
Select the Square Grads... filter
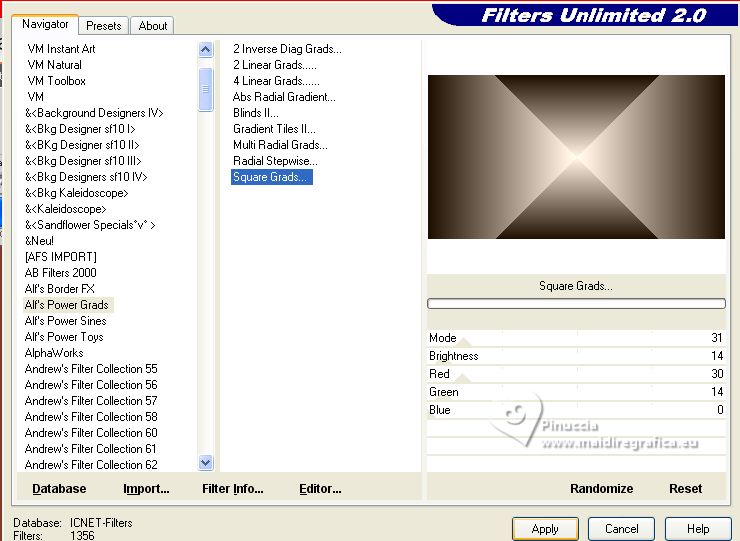click(x=271, y=177)
